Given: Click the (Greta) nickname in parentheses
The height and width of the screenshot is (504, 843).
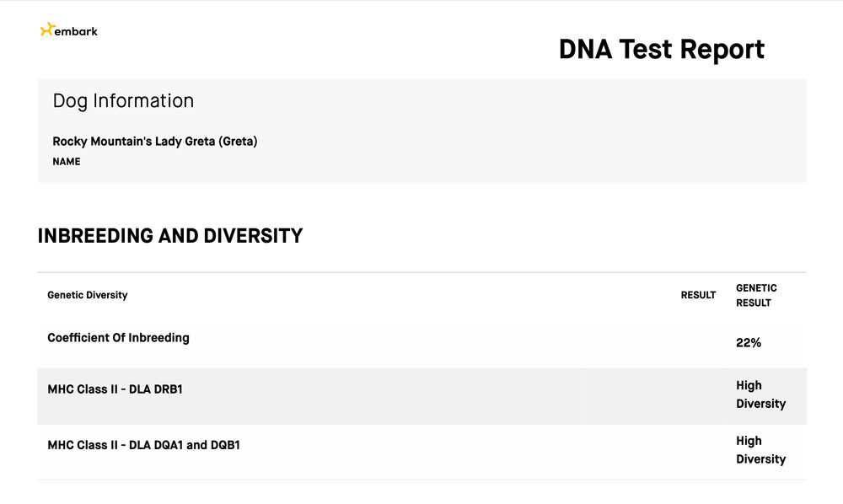Looking at the screenshot, I should (238, 142).
